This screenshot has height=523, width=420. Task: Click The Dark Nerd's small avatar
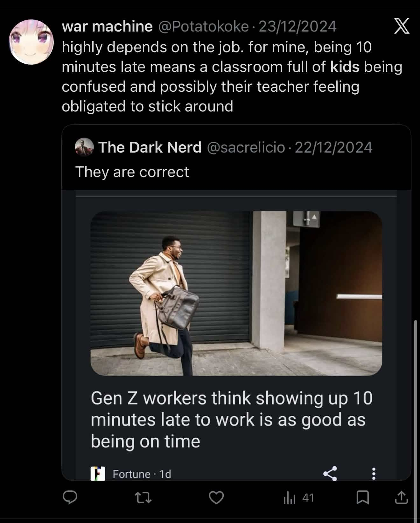pos(84,147)
